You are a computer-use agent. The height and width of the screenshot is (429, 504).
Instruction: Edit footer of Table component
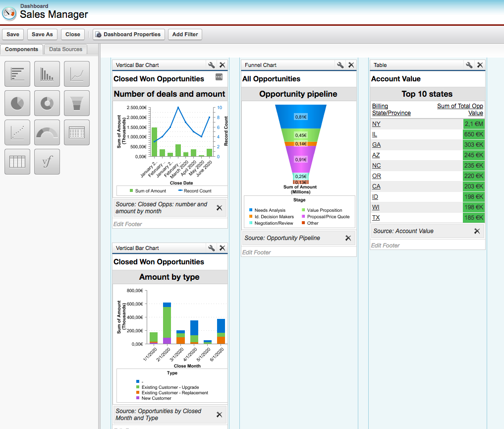385,245
